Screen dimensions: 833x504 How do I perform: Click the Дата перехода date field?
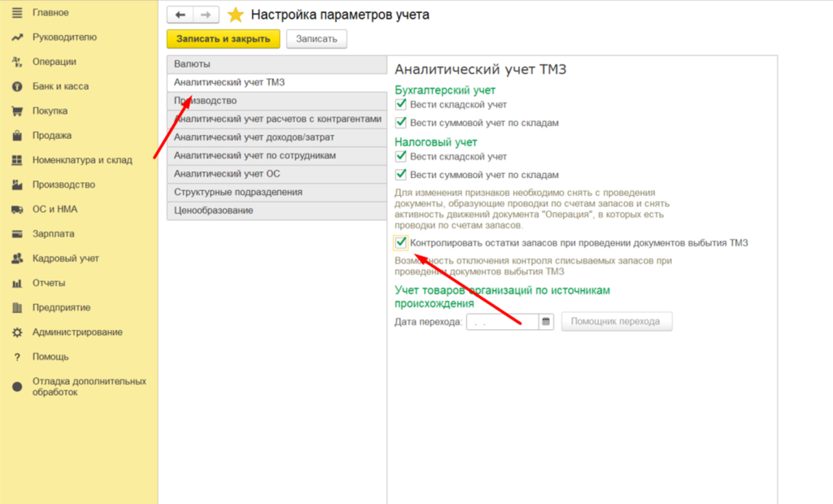502,322
